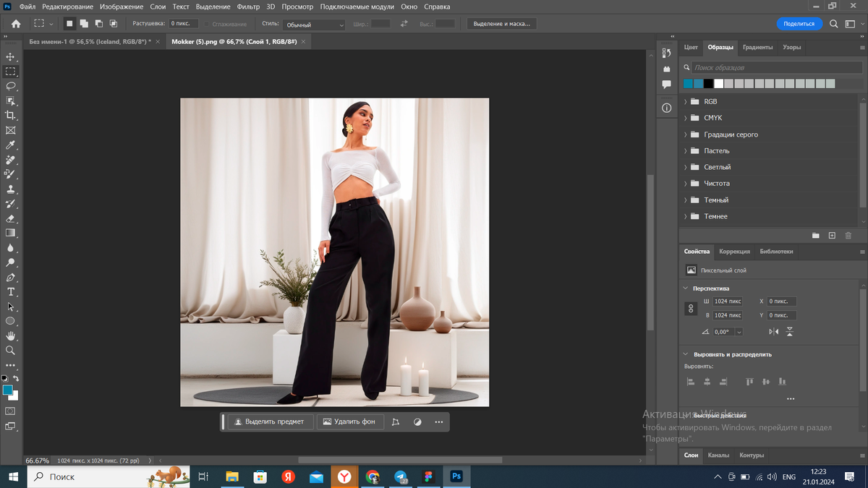
Task: Switch to the Градиенты tab
Action: pos(758,47)
